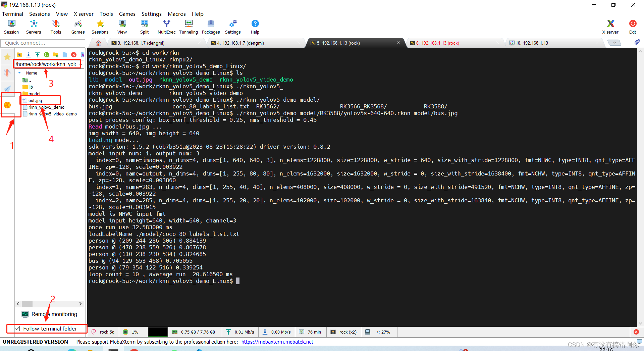The image size is (644, 351).
Task: Open the Tools sidebar tab
Action: pyautogui.click(x=7, y=73)
